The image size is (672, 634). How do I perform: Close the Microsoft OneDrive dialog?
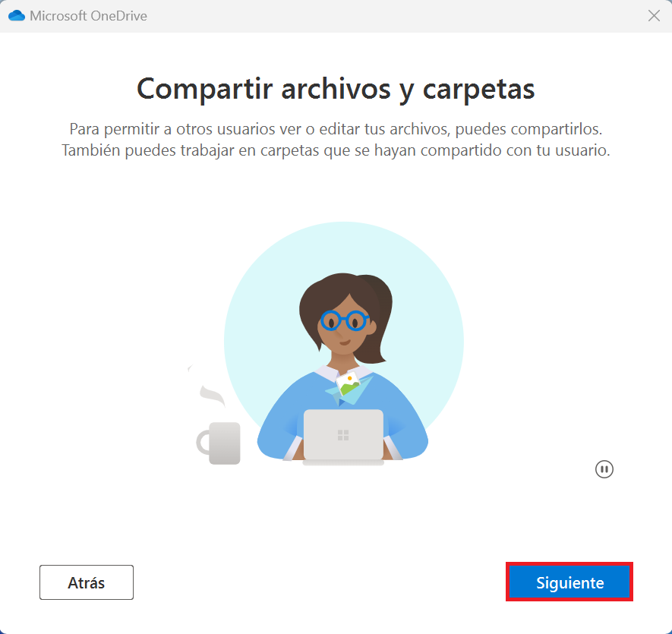[x=654, y=16]
